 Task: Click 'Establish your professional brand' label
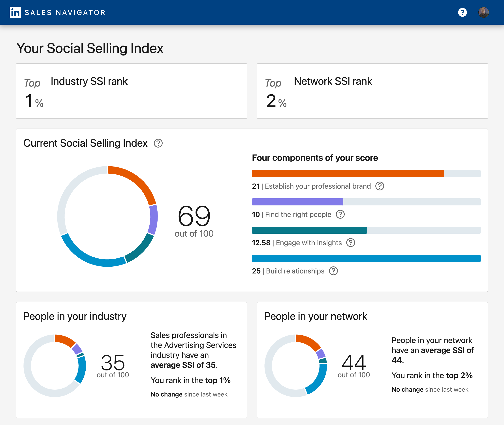[x=318, y=186]
